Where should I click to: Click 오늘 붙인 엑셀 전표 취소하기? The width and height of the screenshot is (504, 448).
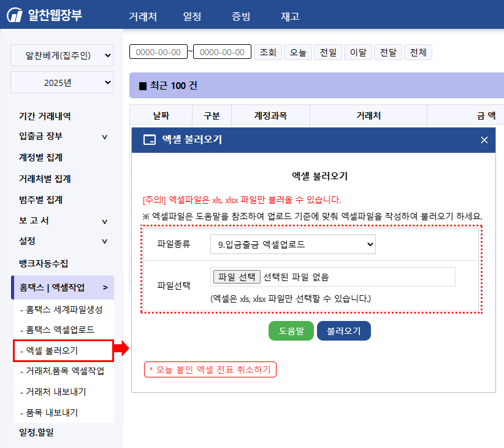(210, 369)
